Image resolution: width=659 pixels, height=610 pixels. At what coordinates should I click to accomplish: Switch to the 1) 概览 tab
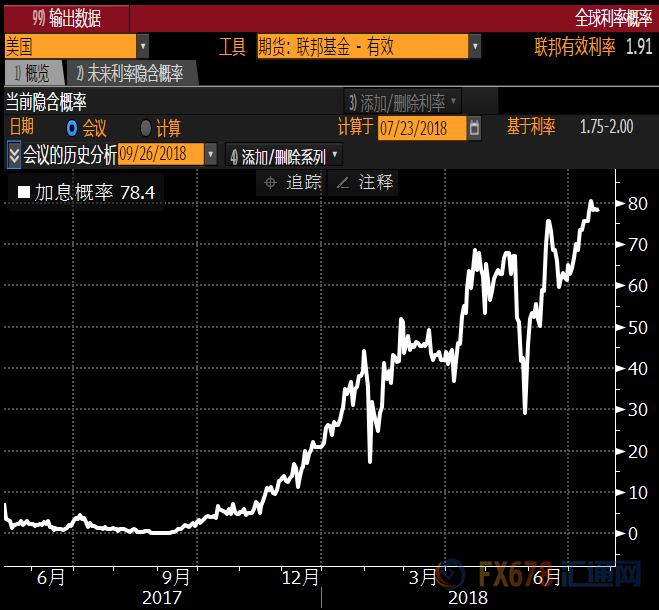[x=34, y=73]
